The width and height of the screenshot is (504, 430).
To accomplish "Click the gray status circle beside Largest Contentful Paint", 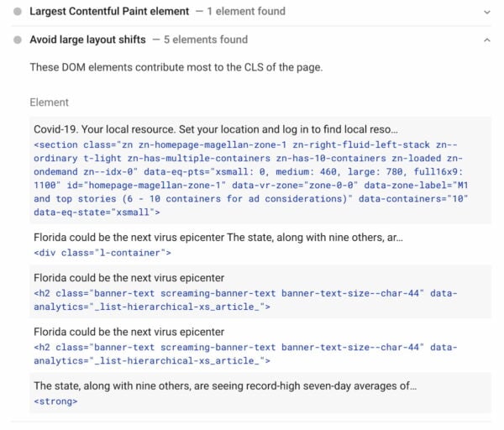I will pos(18,13).
